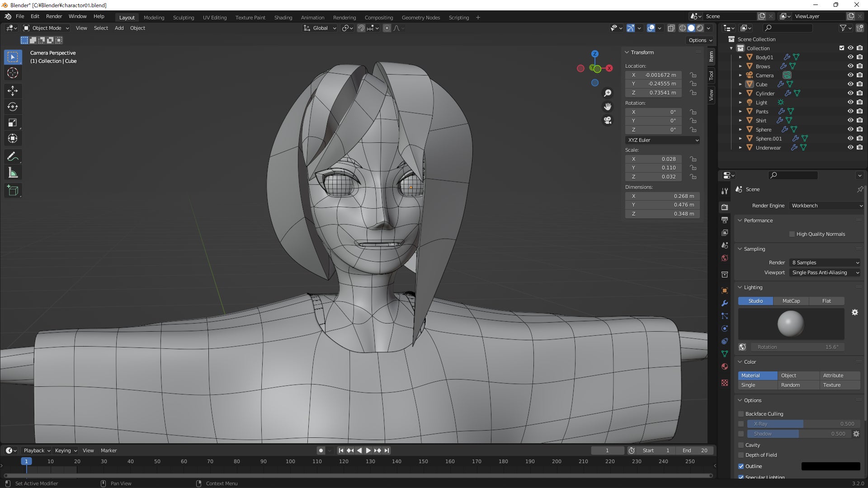Screen dimensions: 868x488
Task: Select the Measure tool
Action: point(13,173)
